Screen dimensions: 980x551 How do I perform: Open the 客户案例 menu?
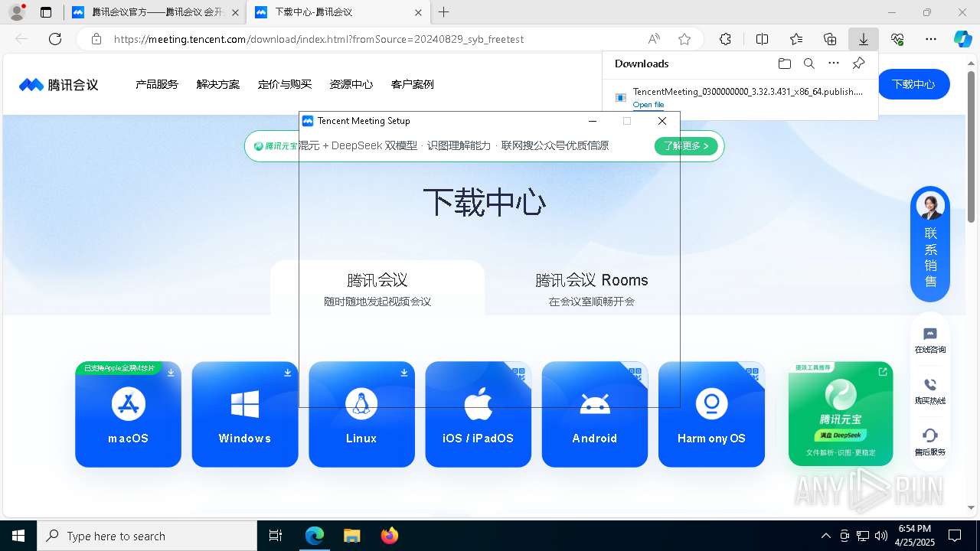(x=413, y=84)
